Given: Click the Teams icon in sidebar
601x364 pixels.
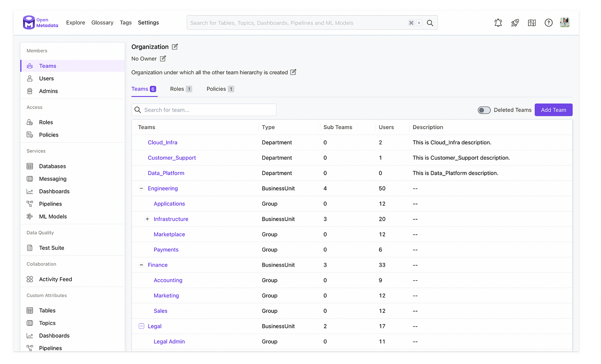Looking at the screenshot, I should click(30, 66).
